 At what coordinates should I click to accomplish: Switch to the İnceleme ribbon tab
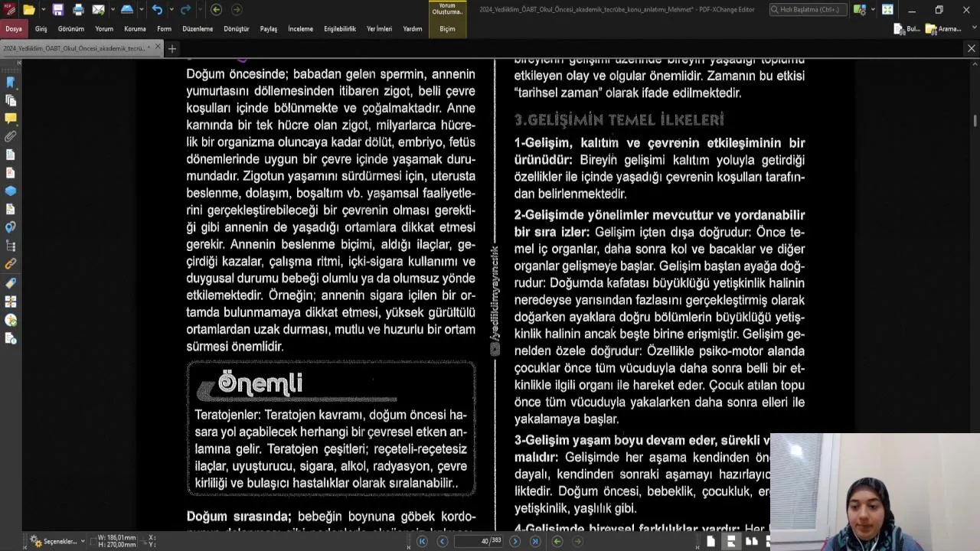300,29
